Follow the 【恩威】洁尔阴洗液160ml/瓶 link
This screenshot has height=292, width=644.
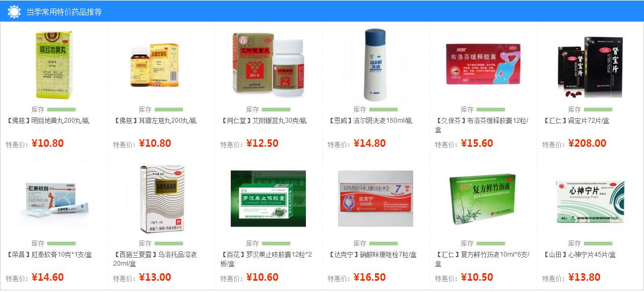370,121
